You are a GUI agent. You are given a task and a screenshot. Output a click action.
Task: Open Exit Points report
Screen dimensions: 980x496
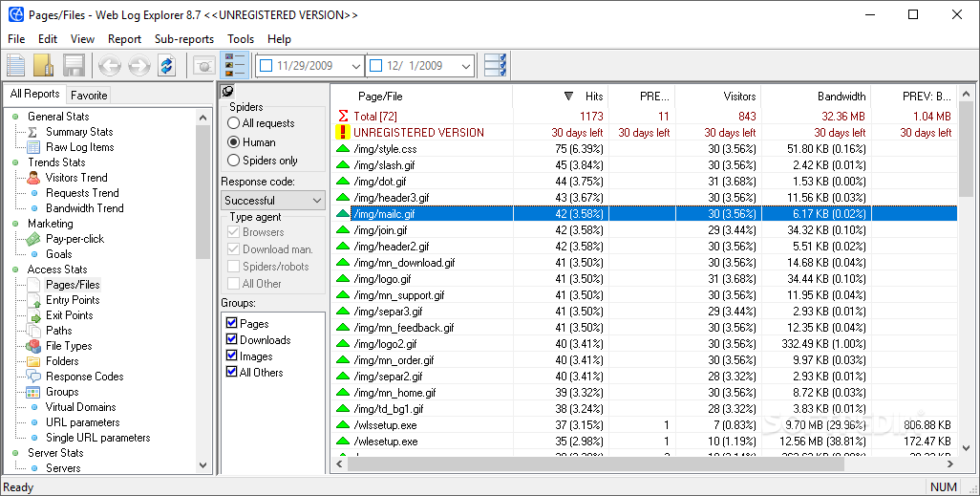tap(70, 315)
